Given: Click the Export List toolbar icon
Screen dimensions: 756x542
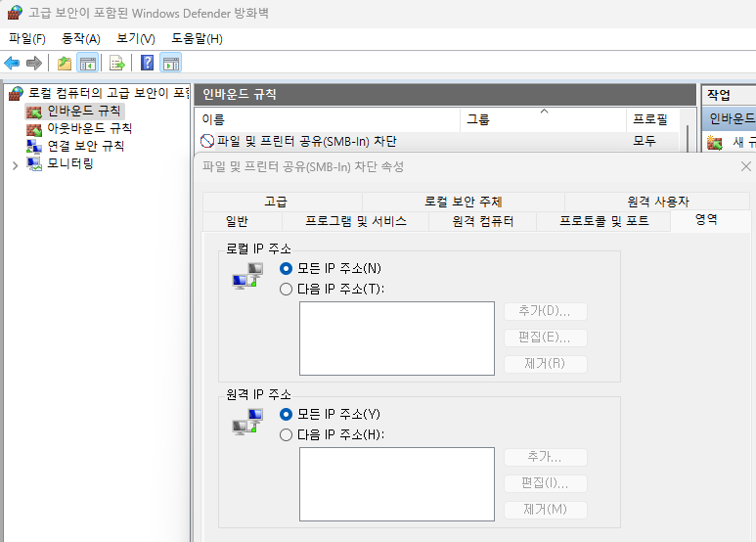Looking at the screenshot, I should pyautogui.click(x=117, y=63).
